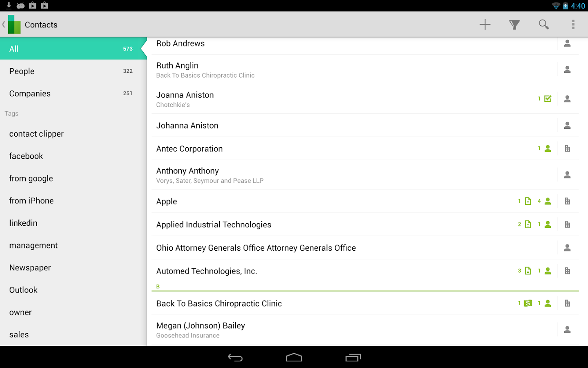Open the linkedin tag
Screen dimensions: 588x368
[23, 223]
